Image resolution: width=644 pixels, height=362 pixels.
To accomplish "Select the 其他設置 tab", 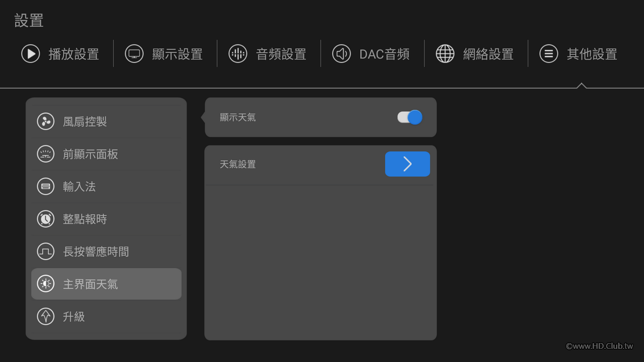I will [x=578, y=54].
